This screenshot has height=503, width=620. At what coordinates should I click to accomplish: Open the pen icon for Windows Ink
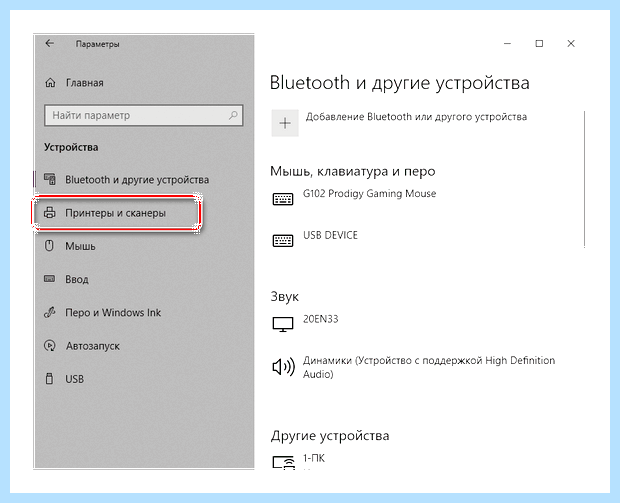(49, 312)
